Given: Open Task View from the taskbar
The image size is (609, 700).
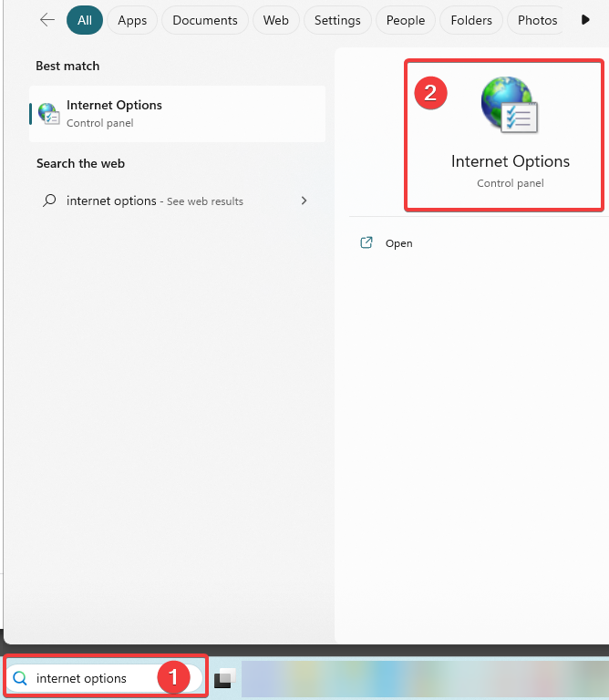Looking at the screenshot, I should pos(224,678).
